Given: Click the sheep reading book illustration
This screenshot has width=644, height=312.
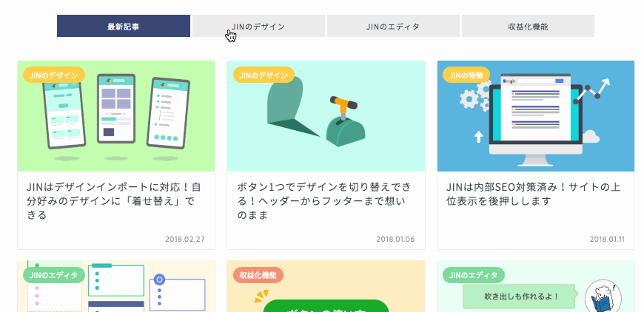Looking at the screenshot, I should pyautogui.click(x=603, y=297).
